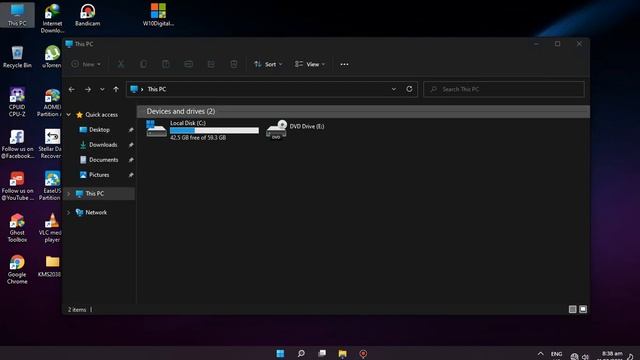This screenshot has height=360, width=640.
Task: Switch to large icons view in status bar
Action: 583,309
